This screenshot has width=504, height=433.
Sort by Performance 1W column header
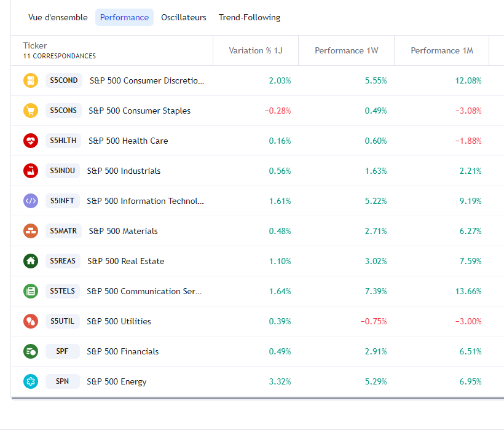point(346,50)
